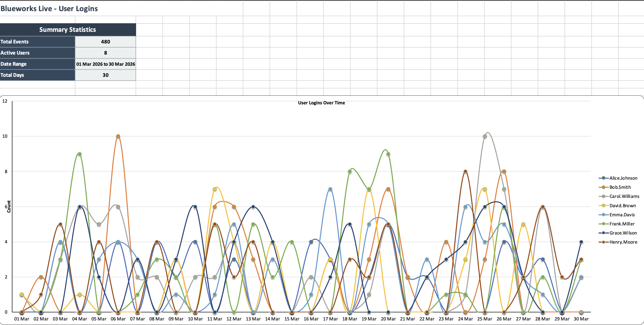Click the y-axis value 12
The width and height of the screenshot is (644, 325).
(5, 101)
